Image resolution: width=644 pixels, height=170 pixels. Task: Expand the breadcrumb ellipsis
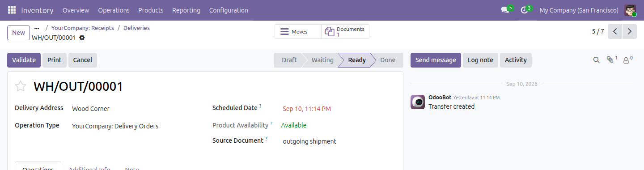[x=37, y=28]
